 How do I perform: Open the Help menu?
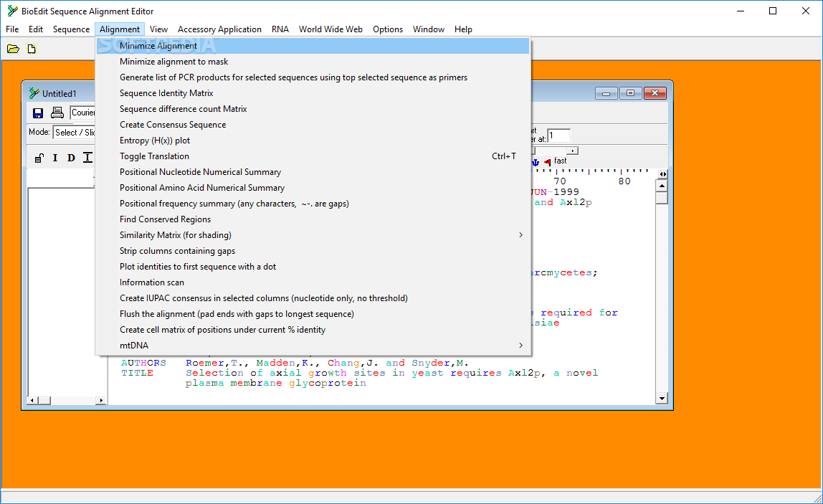pos(463,29)
